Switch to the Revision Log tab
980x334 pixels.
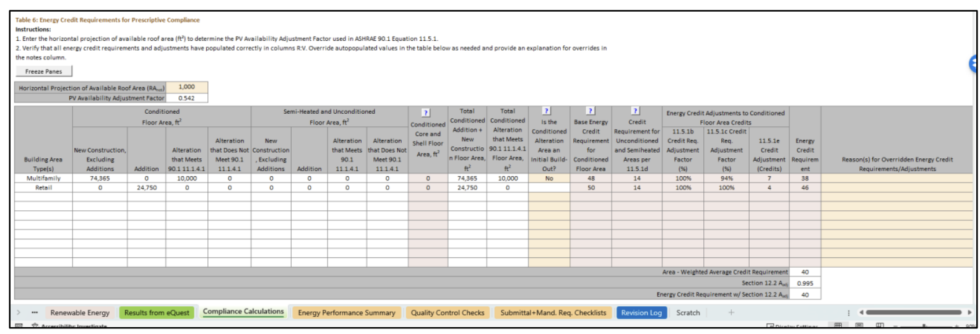click(x=641, y=313)
